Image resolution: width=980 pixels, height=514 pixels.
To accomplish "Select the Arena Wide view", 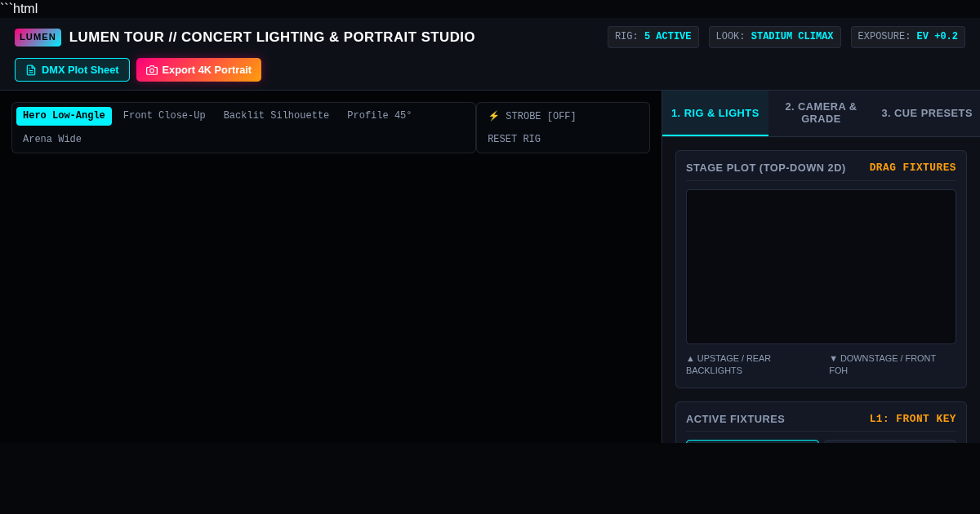I will [x=52, y=140].
